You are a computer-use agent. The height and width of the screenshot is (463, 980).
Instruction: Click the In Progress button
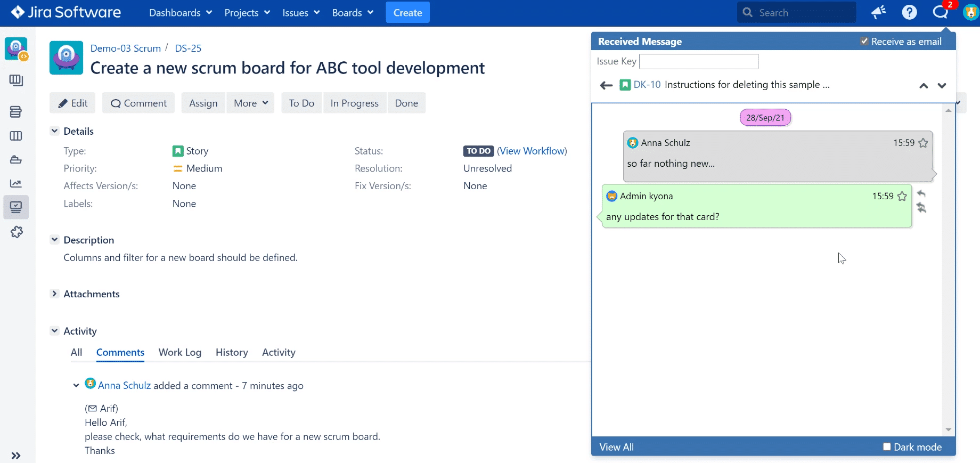click(354, 103)
